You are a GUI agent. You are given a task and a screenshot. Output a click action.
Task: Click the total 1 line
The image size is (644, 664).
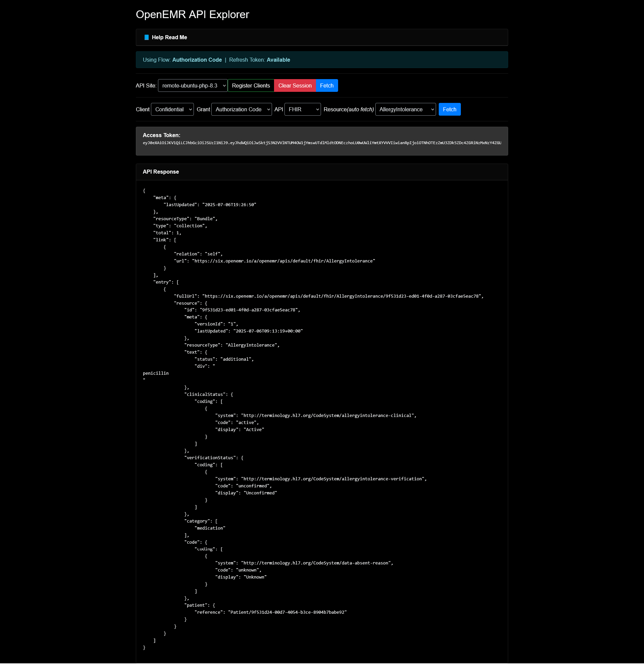click(x=167, y=233)
